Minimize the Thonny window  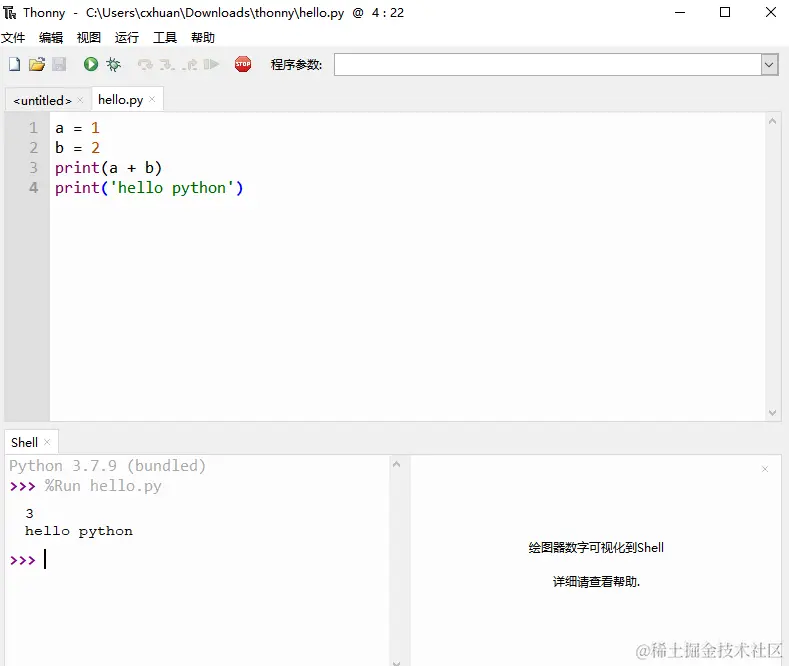point(680,13)
